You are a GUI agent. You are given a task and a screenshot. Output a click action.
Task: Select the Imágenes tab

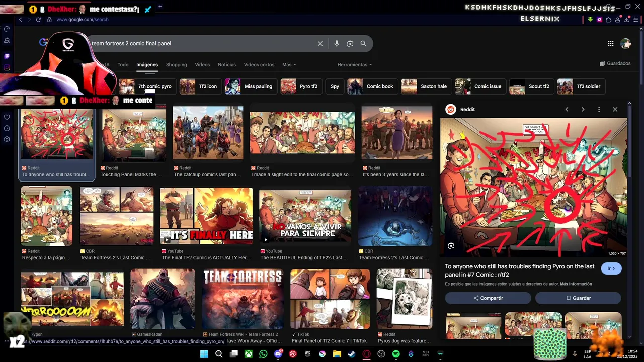click(147, 65)
